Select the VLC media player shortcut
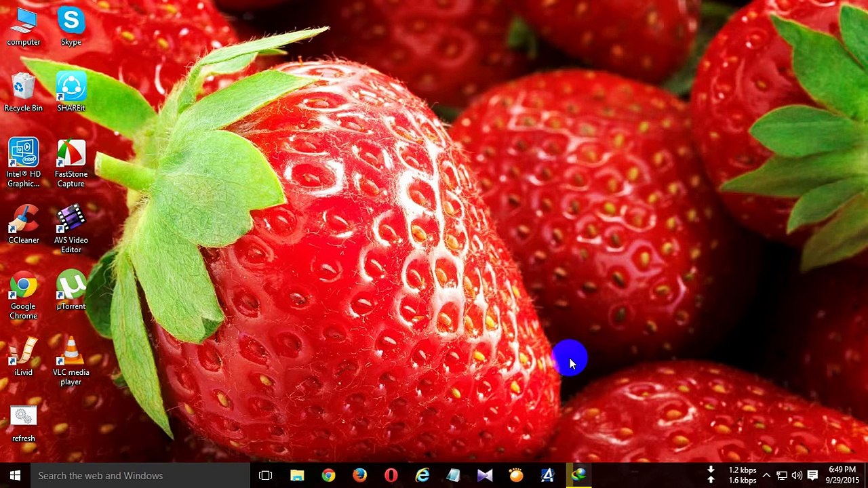Screen dimensions: 868x488 71,362
